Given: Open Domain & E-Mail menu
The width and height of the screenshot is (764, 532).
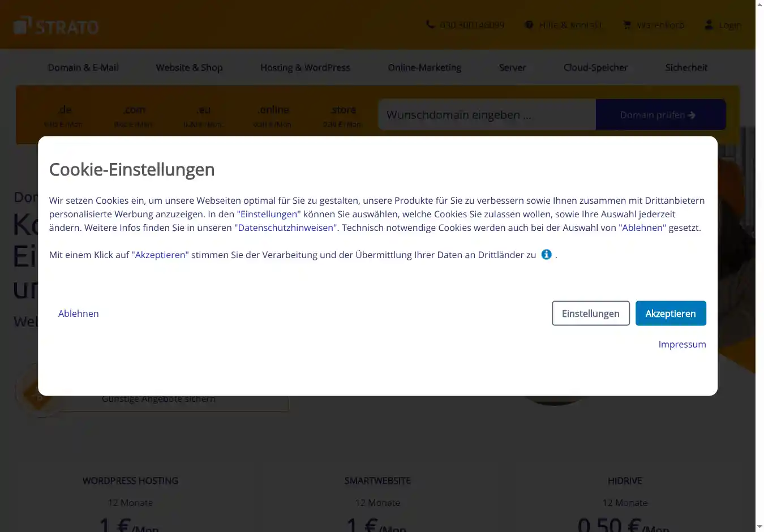Looking at the screenshot, I should point(83,67).
